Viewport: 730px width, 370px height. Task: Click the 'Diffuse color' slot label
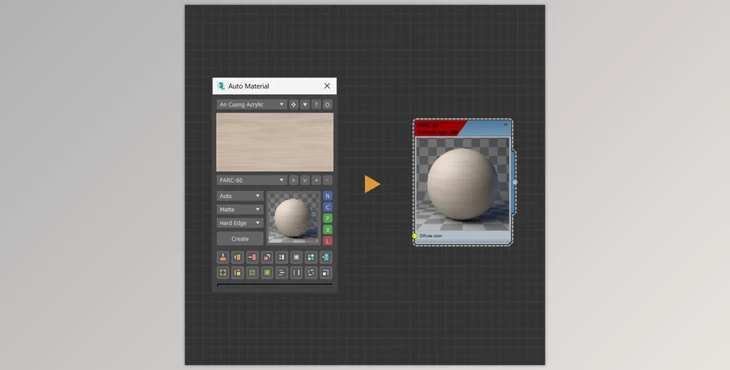[x=431, y=236]
